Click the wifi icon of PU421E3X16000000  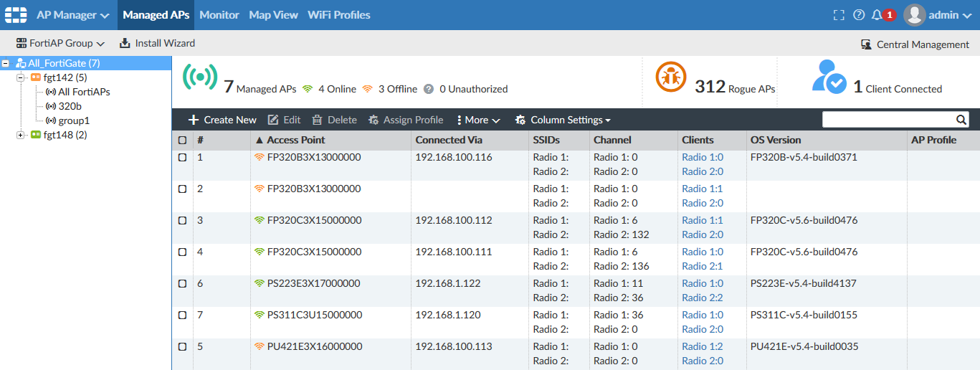click(260, 346)
